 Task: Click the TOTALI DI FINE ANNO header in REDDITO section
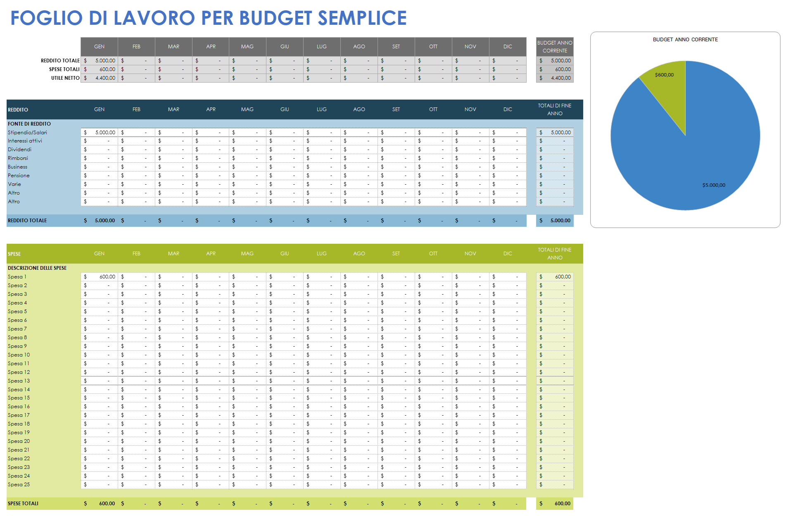pyautogui.click(x=555, y=109)
